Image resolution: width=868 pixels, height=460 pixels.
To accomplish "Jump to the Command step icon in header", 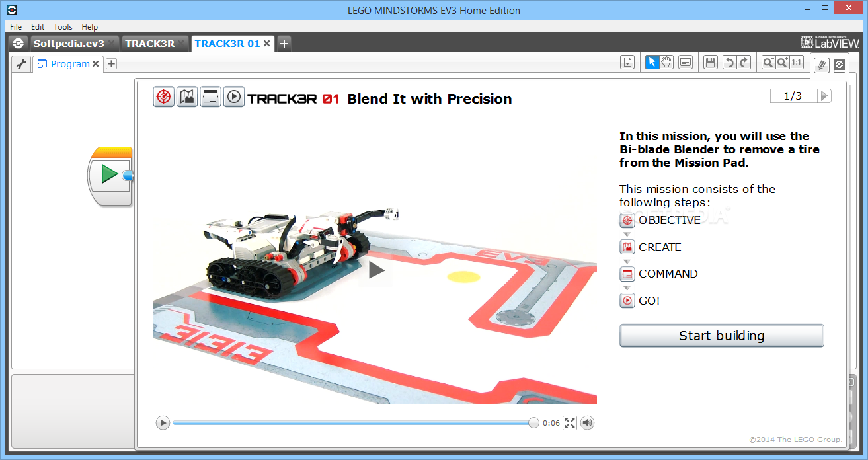I will pyautogui.click(x=210, y=96).
